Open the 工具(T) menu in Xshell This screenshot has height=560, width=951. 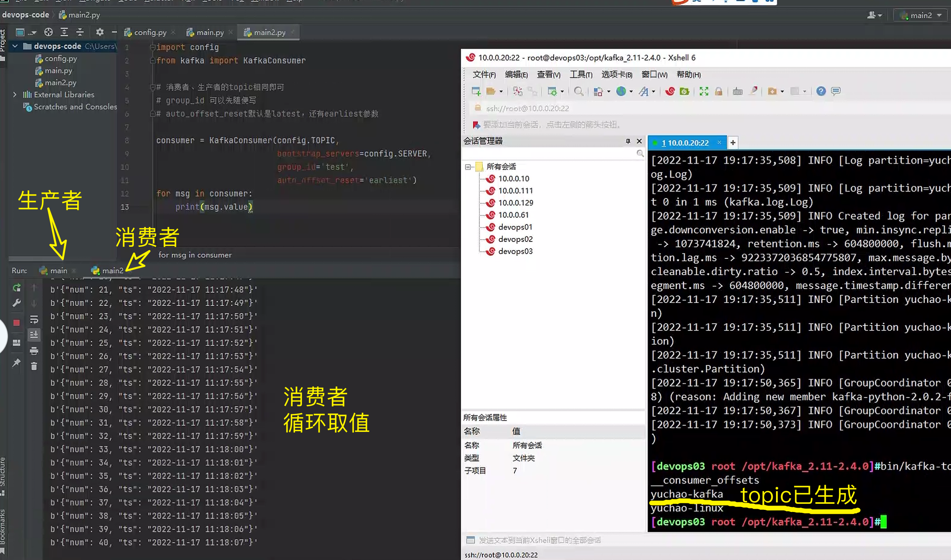(x=580, y=74)
